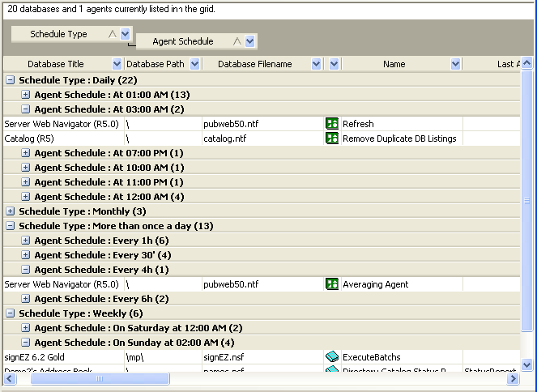The image size is (537, 392).
Task: Collapse Agent Schedule: Every 4h group
Action: [x=26, y=270]
